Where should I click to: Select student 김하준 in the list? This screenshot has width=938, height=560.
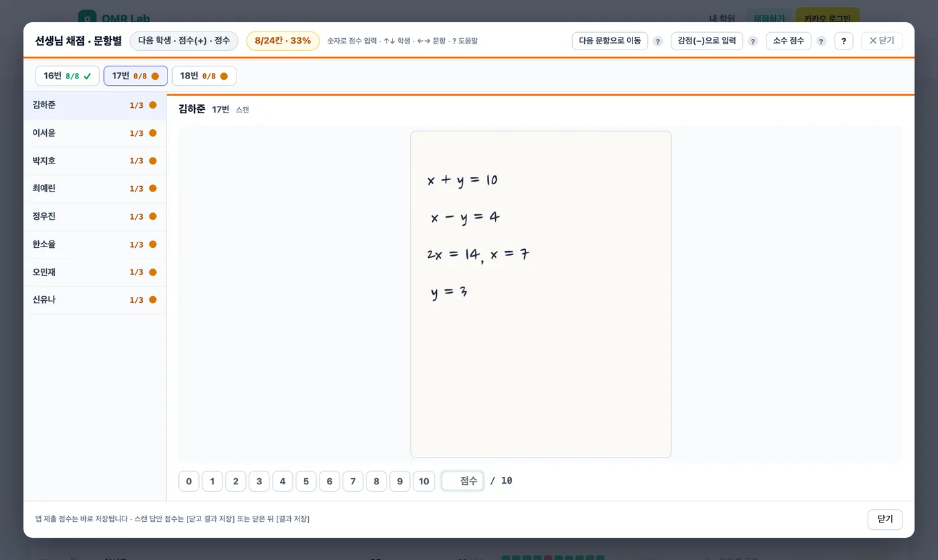pyautogui.click(x=95, y=105)
